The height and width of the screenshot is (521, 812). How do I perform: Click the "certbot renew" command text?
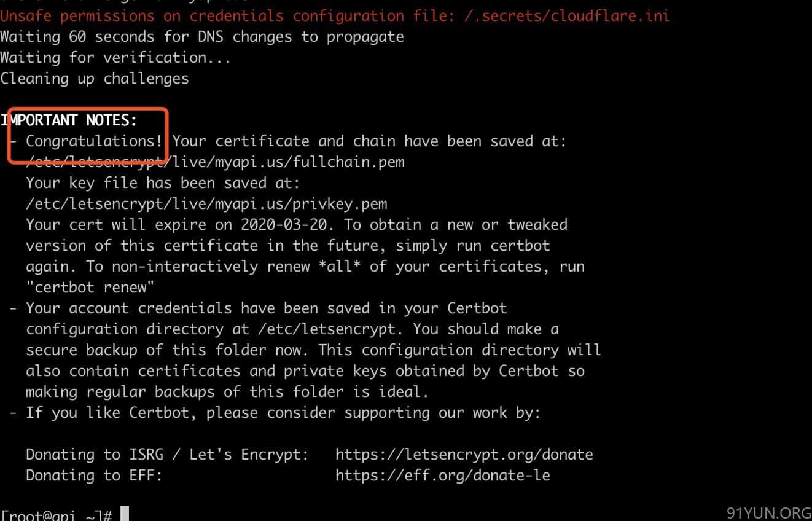(90, 288)
